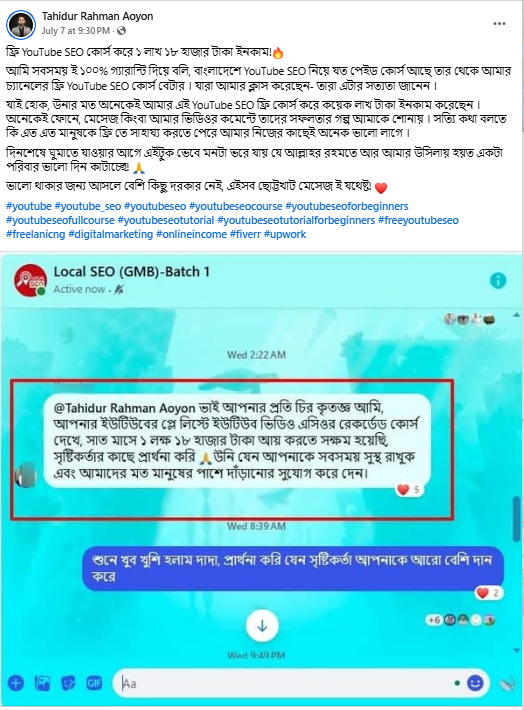Open the GIF picker
The width and height of the screenshot is (524, 710).
click(x=94, y=683)
